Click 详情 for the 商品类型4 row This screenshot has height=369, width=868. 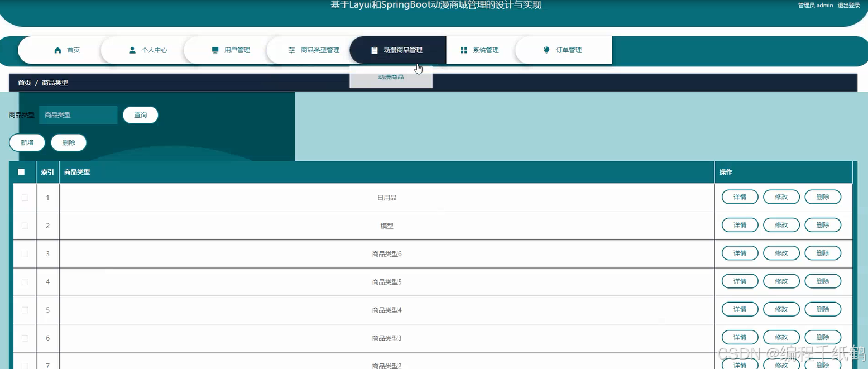point(740,309)
